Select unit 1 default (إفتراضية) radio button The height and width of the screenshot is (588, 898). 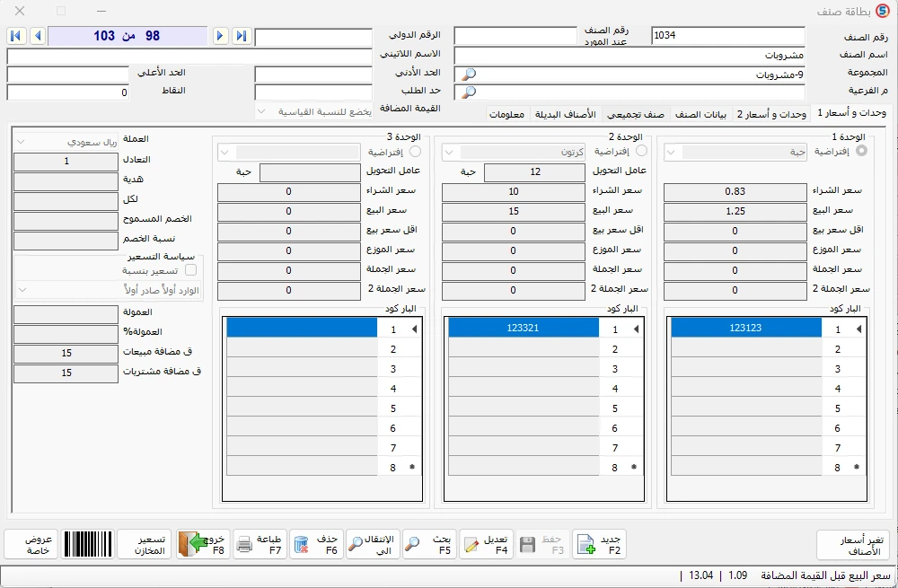[861, 151]
